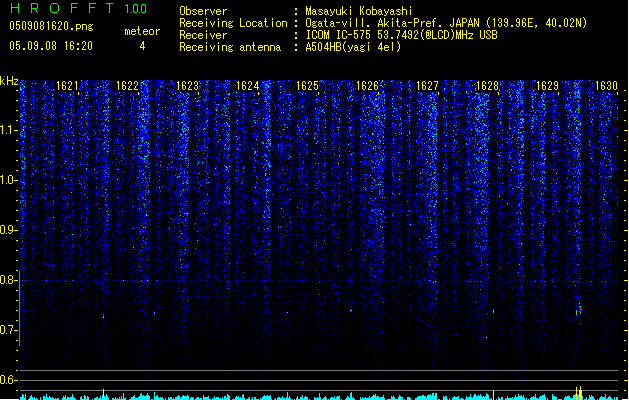Click the antenna value A504HB(yagi 4el)
The height and width of the screenshot is (400, 629).
click(353, 47)
